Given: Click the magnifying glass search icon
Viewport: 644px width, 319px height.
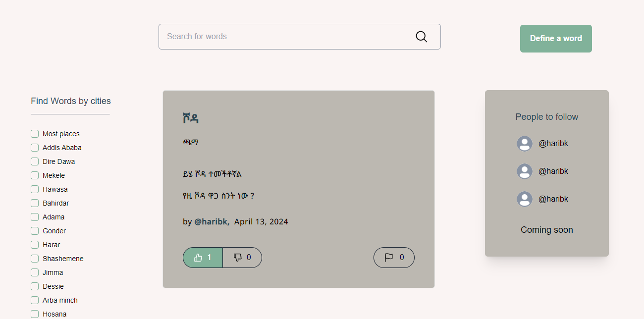Looking at the screenshot, I should [421, 37].
